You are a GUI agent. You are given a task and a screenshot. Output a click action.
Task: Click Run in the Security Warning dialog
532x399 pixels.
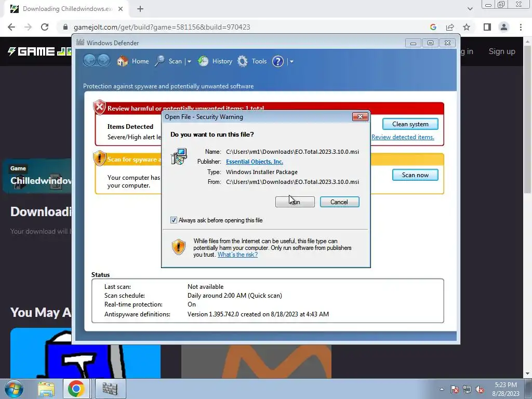pos(295,202)
